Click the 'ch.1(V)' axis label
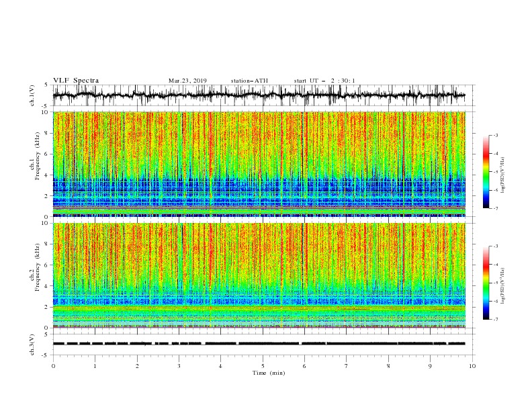The image size is (532, 411). click(x=32, y=95)
